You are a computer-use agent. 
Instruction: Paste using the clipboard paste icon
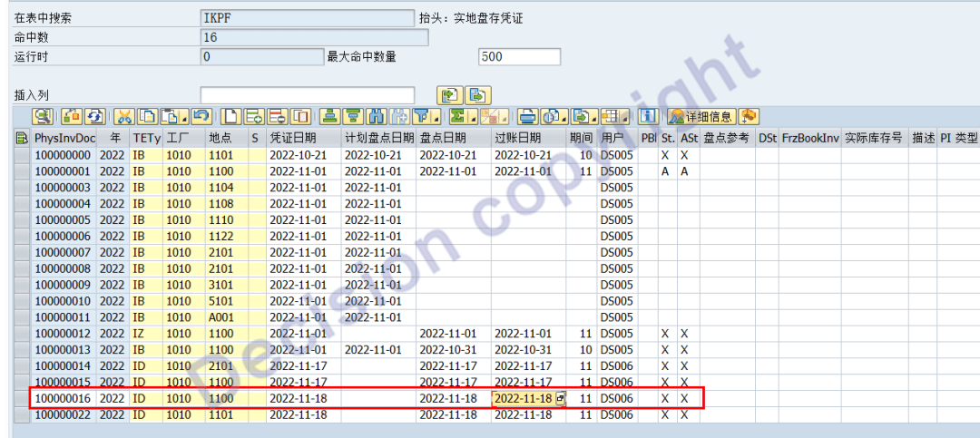point(171,116)
